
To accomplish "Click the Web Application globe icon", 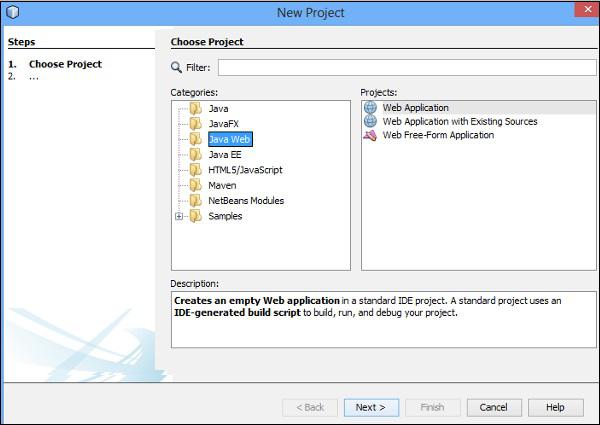I will (371, 108).
